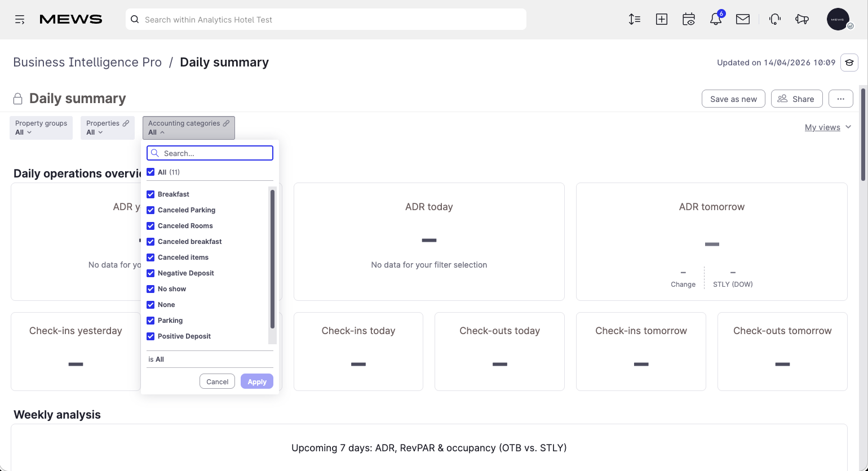The height and width of the screenshot is (471, 868).
Task: Click the 'Updated on 14/04/2026 10:09' text
Action: click(x=776, y=63)
